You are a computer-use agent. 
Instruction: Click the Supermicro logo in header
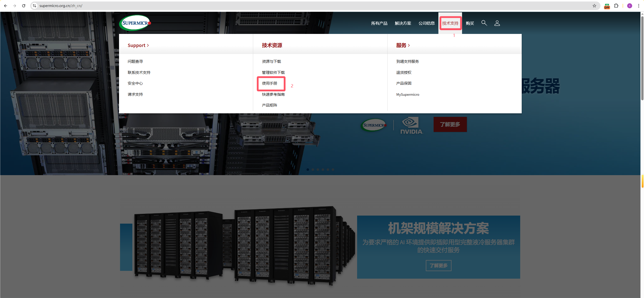point(135,23)
